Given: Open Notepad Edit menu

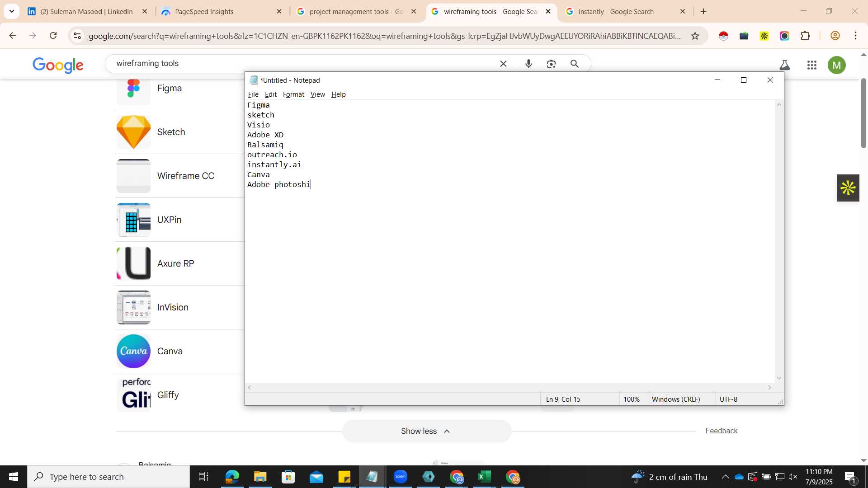Looking at the screenshot, I should coord(270,94).
